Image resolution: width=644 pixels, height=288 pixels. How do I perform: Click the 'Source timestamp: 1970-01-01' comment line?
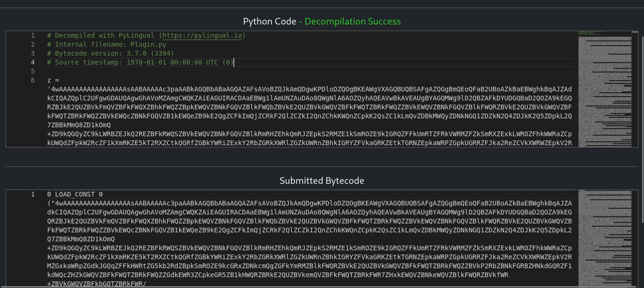pos(140,62)
